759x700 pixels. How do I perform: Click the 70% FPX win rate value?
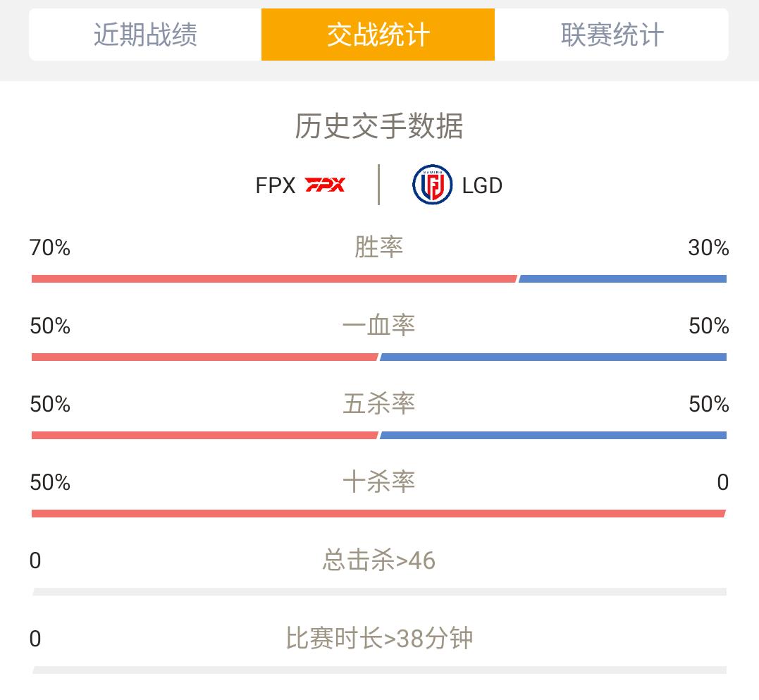[50, 248]
